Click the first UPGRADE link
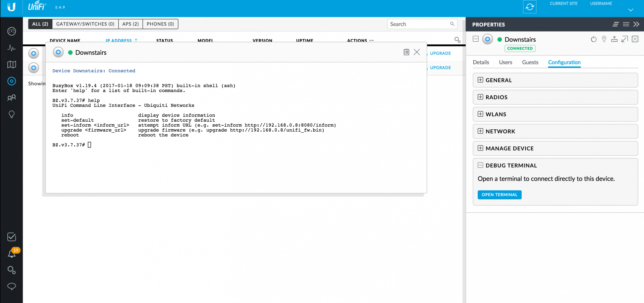Image resolution: width=644 pixels, height=303 pixels. 440,53
